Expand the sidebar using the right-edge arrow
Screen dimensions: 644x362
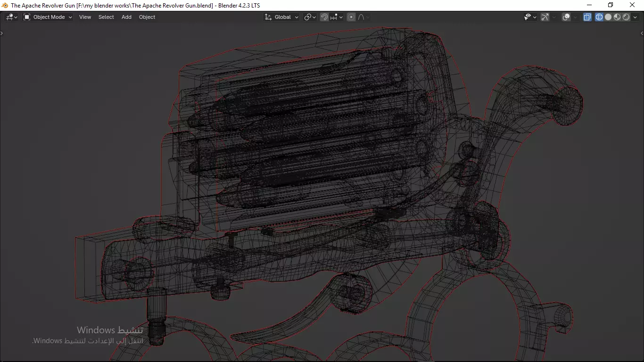coord(642,33)
